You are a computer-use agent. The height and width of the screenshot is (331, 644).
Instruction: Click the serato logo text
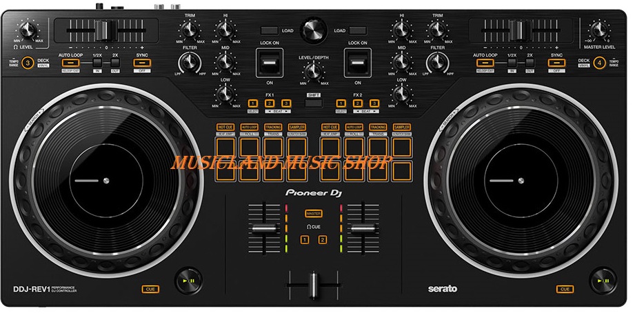pyautogui.click(x=443, y=289)
